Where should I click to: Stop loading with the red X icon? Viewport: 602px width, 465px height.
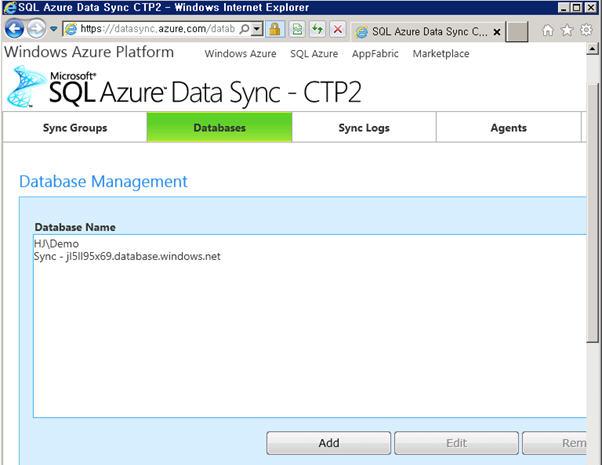(338, 29)
